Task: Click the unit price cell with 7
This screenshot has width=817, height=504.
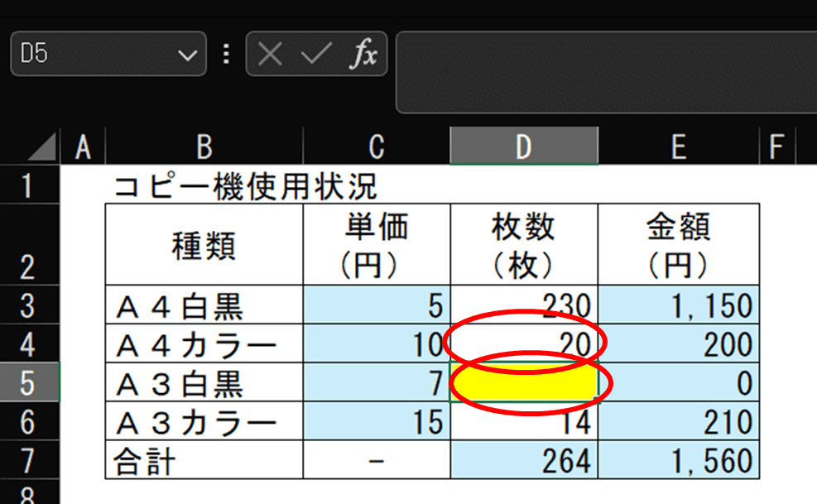Action: pos(377,382)
